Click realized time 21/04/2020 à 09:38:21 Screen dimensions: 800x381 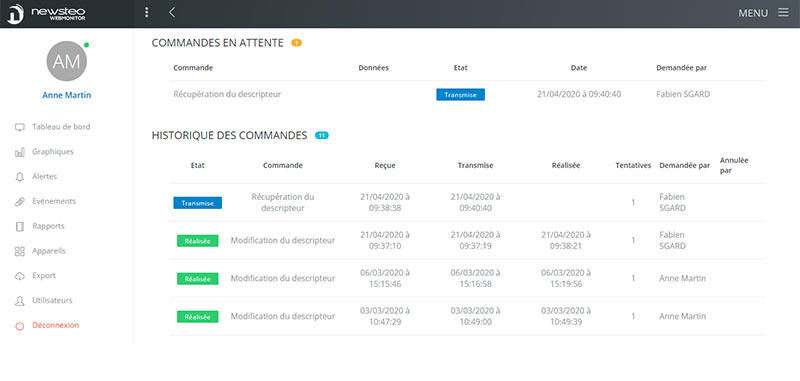(566, 240)
